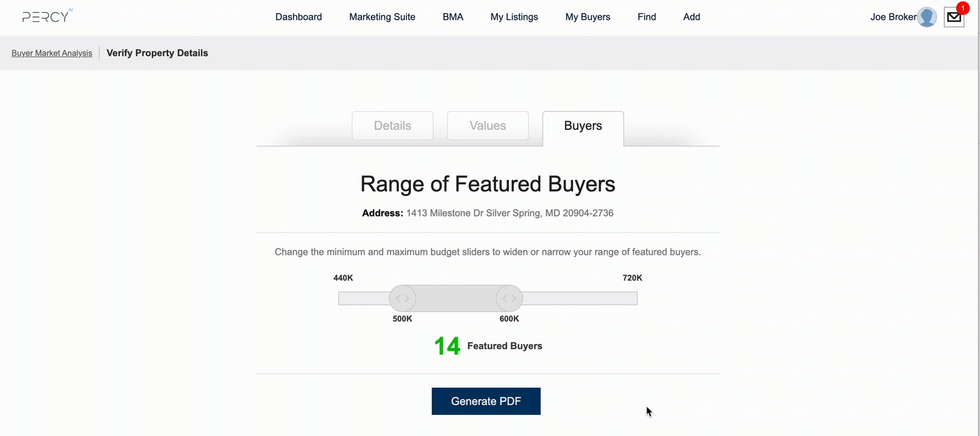Viewport: 980px width, 436px height.
Task: Click the red notification badge
Action: coord(962,8)
